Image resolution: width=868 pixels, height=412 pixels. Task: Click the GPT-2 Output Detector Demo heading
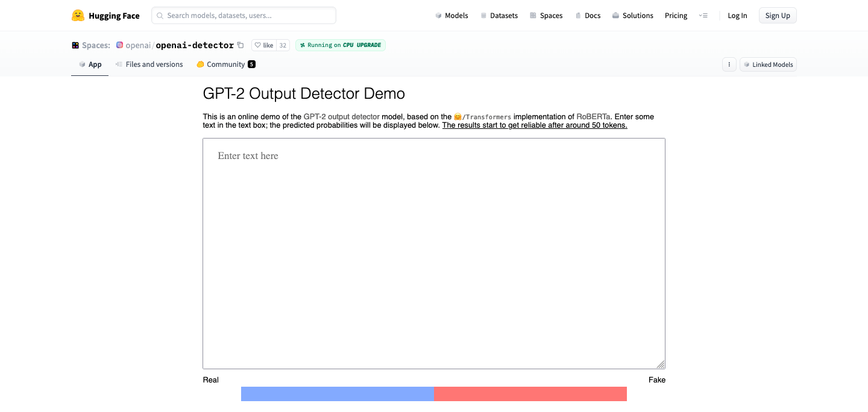pyautogui.click(x=304, y=94)
